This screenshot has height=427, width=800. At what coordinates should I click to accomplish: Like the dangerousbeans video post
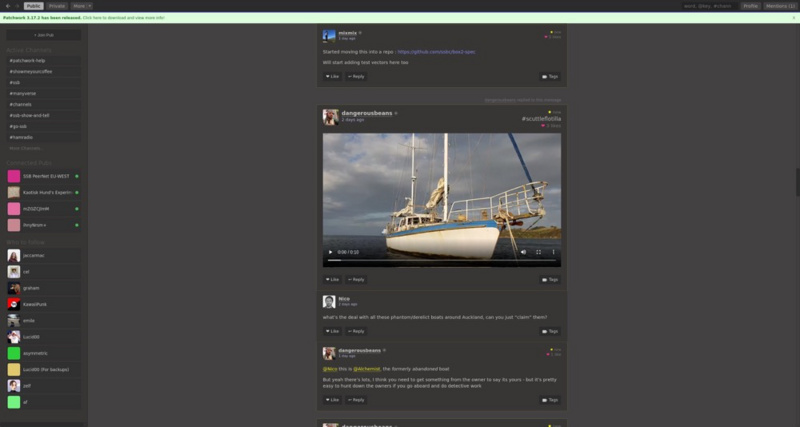[332, 279]
